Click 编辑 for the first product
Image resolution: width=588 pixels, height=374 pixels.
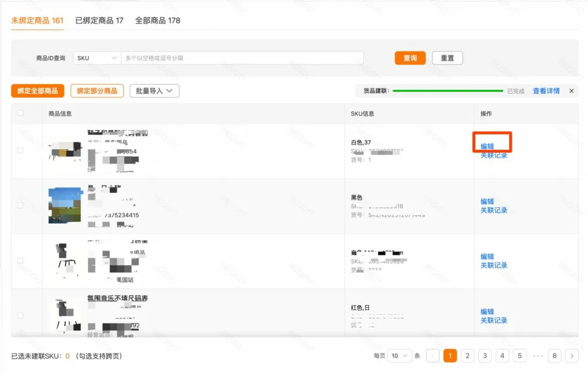click(487, 146)
